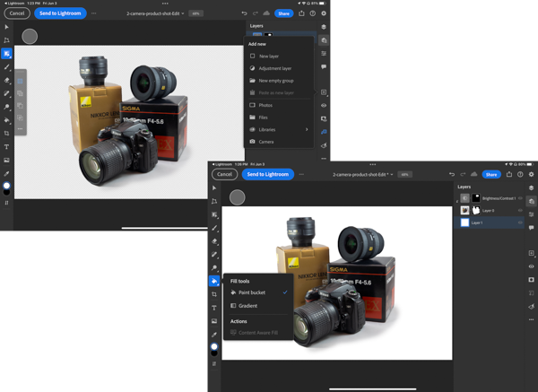Open the cloud sync status in upper screenshot
This screenshot has height=392, width=538.
[x=266, y=13]
